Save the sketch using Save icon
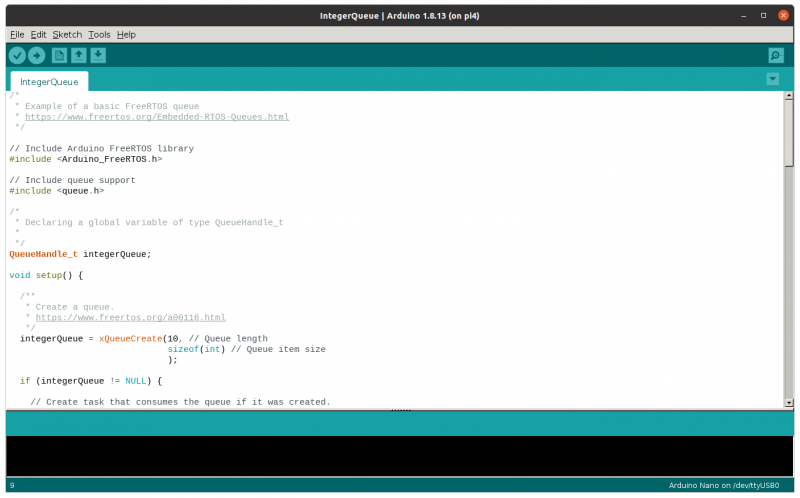Image resolution: width=800 pixels, height=498 pixels. coord(98,56)
